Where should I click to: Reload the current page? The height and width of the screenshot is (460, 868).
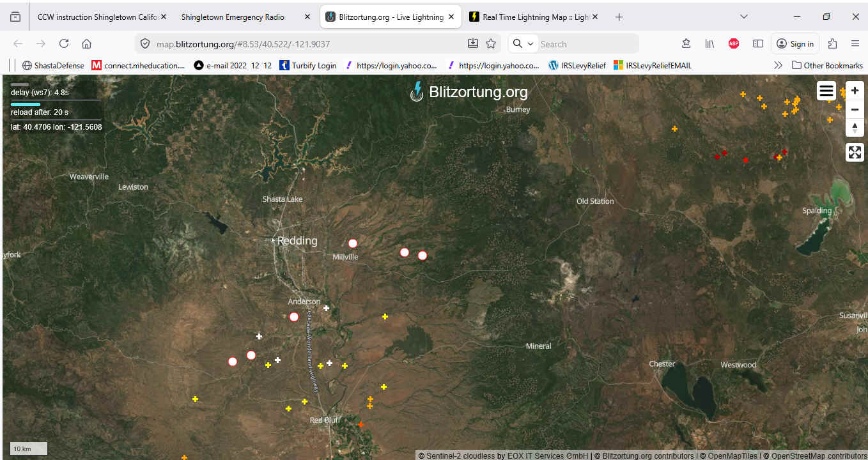click(64, 43)
